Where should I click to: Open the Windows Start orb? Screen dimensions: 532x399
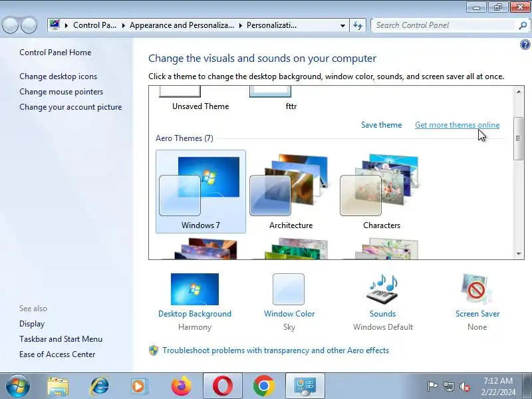(18, 386)
